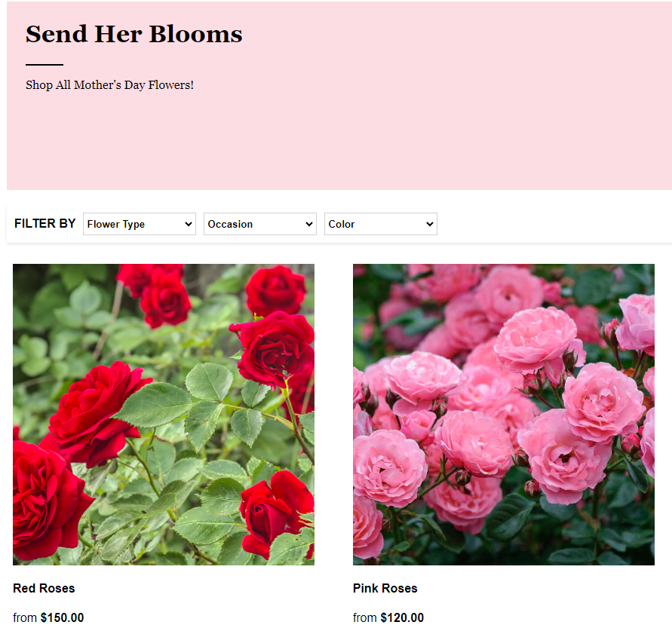Click the word 'from' before $120.00

click(x=365, y=617)
